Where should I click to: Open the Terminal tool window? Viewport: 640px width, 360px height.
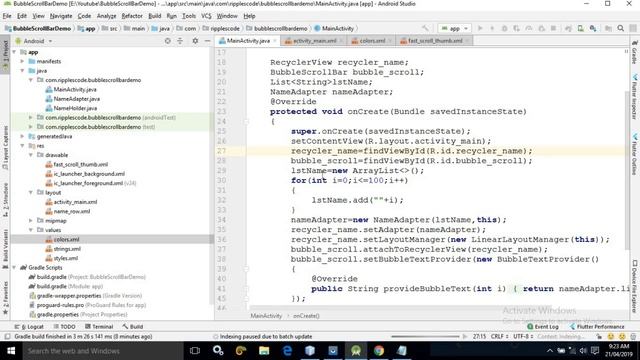pyautogui.click(x=99, y=327)
